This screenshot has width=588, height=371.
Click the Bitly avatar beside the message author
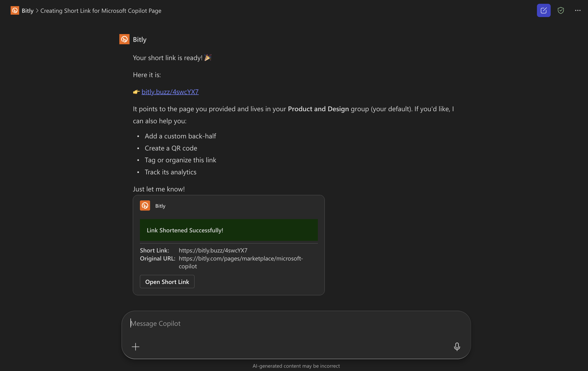tap(124, 39)
